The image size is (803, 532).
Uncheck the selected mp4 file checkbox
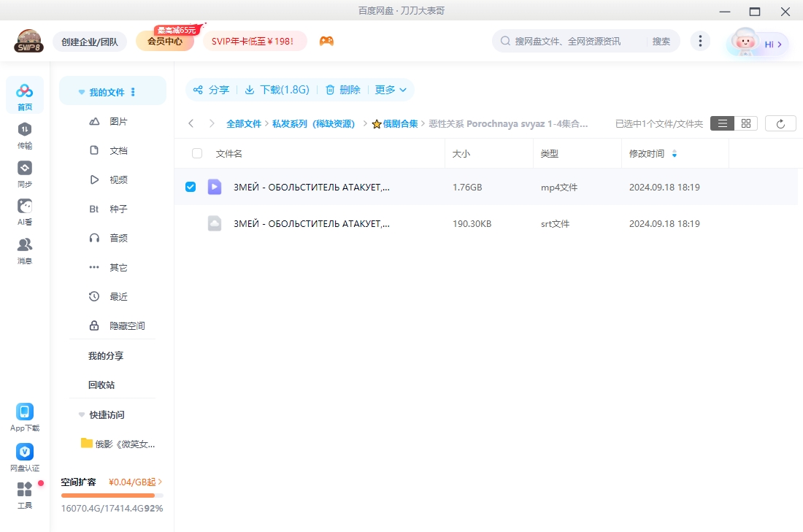tap(191, 187)
